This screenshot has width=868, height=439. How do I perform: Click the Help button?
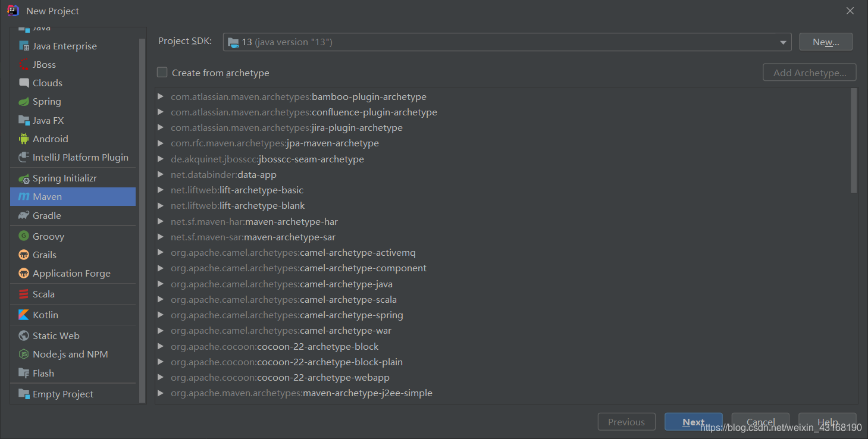click(828, 422)
